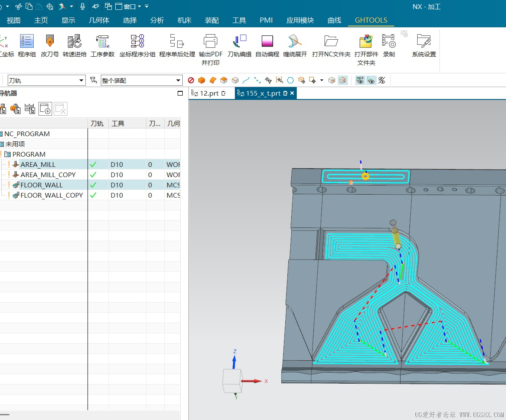
Task: Click the 改刀号 tool icon
Action: pyautogui.click(x=50, y=41)
